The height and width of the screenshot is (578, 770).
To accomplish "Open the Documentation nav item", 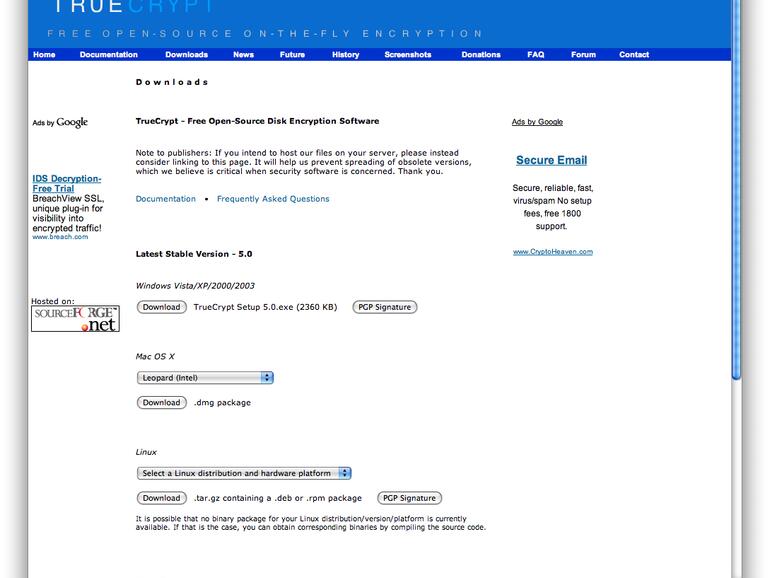I will coord(109,55).
